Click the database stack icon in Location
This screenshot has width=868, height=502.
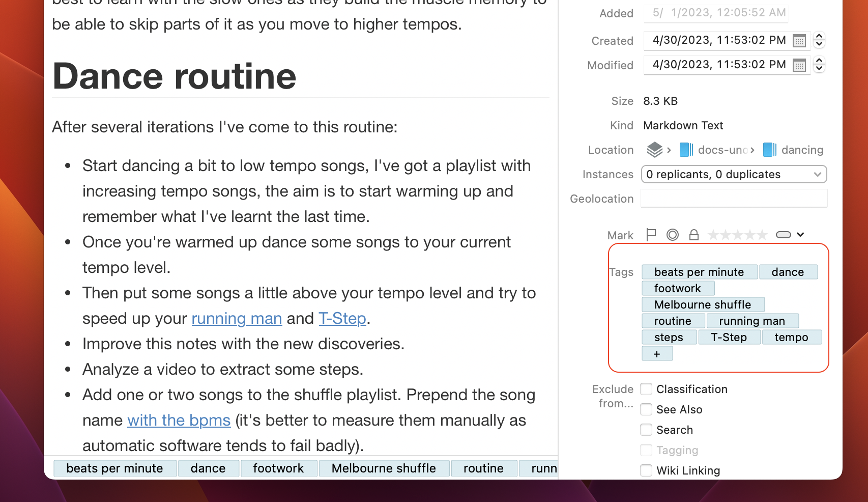tap(654, 150)
